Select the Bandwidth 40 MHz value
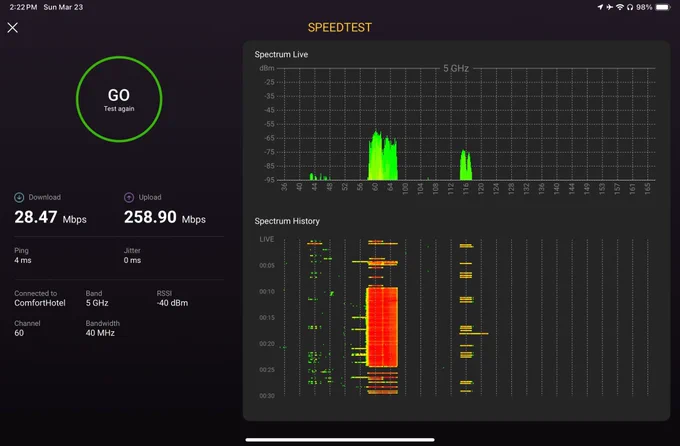Screen dimensions: 680x446 pyautogui.click(x=100, y=333)
